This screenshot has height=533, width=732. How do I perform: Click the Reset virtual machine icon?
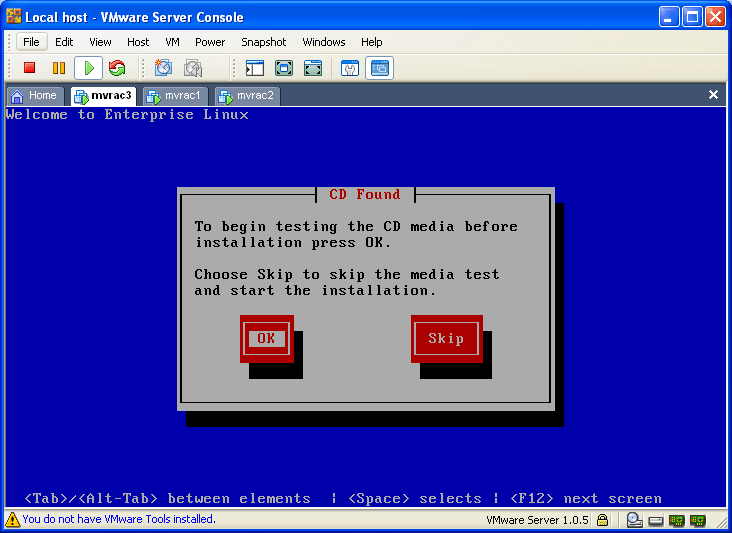coord(117,68)
